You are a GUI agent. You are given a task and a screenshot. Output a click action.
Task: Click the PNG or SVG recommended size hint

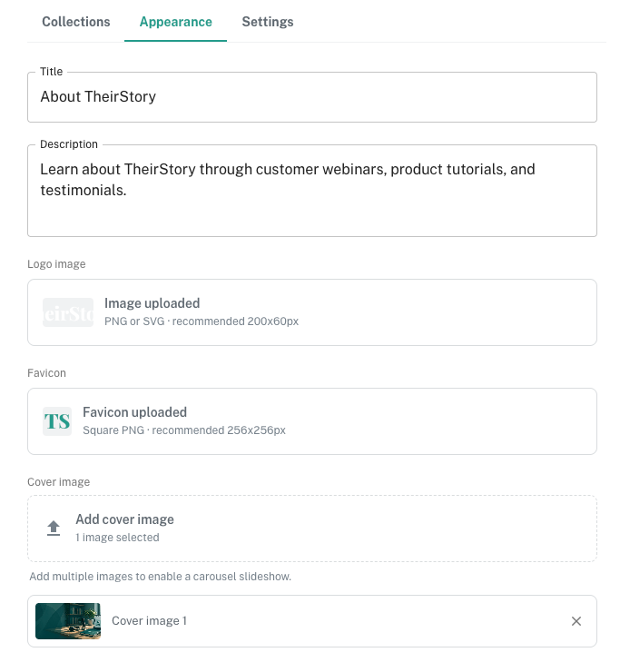[x=202, y=321]
